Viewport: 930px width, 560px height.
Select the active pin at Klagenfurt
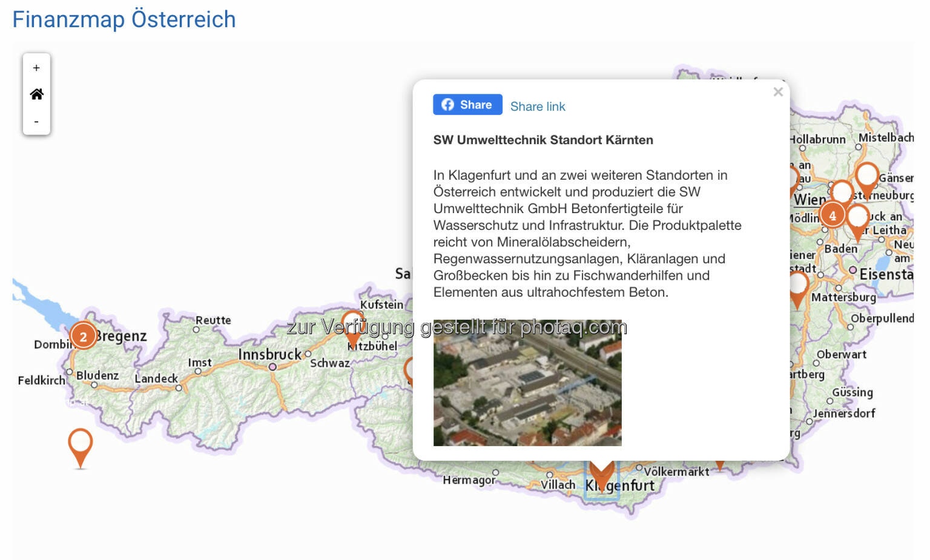(x=602, y=473)
